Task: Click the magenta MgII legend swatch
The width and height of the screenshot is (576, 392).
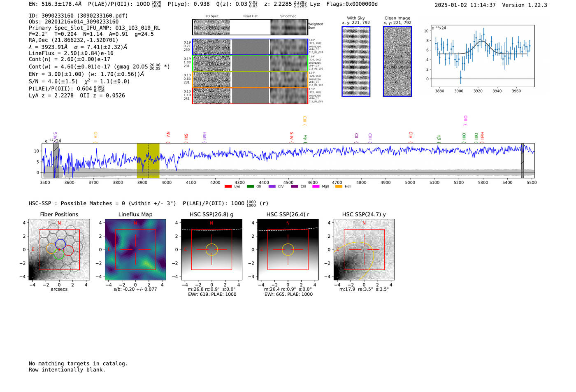Action: tap(316, 186)
